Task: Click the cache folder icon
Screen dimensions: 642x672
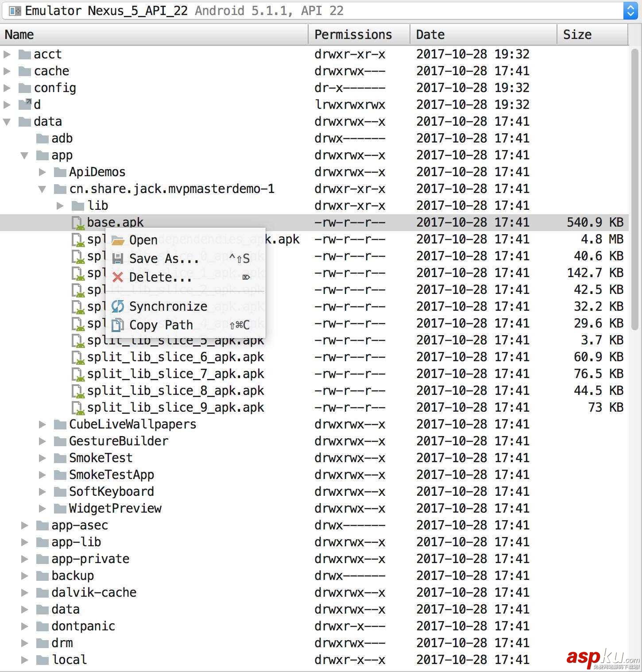Action: click(24, 71)
